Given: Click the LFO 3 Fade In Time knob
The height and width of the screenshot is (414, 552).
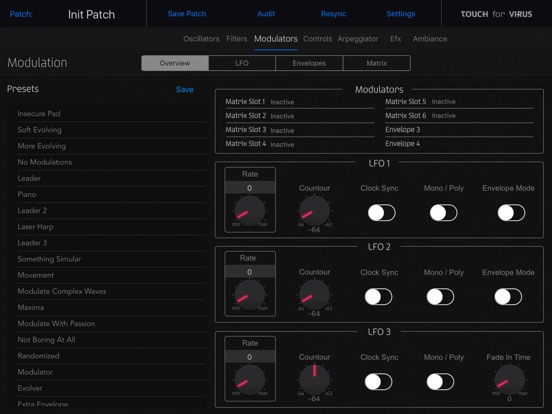Looking at the screenshot, I should click(x=509, y=380).
